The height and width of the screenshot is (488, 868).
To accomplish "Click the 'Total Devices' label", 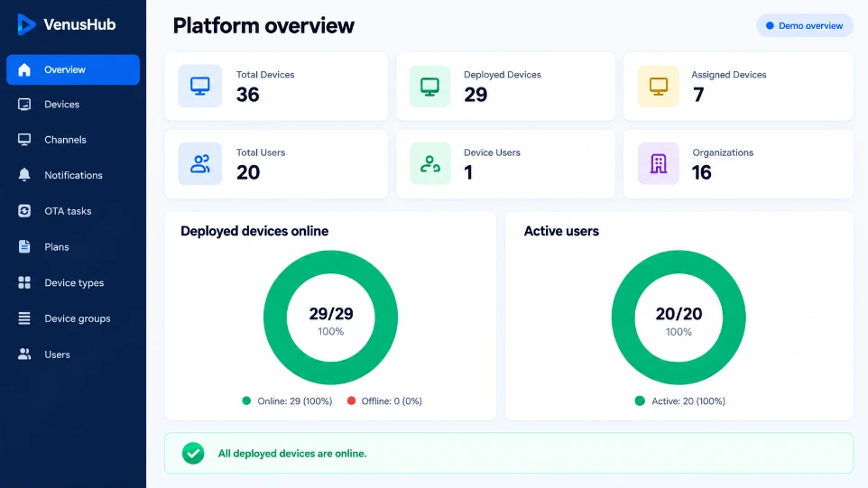I will (265, 75).
